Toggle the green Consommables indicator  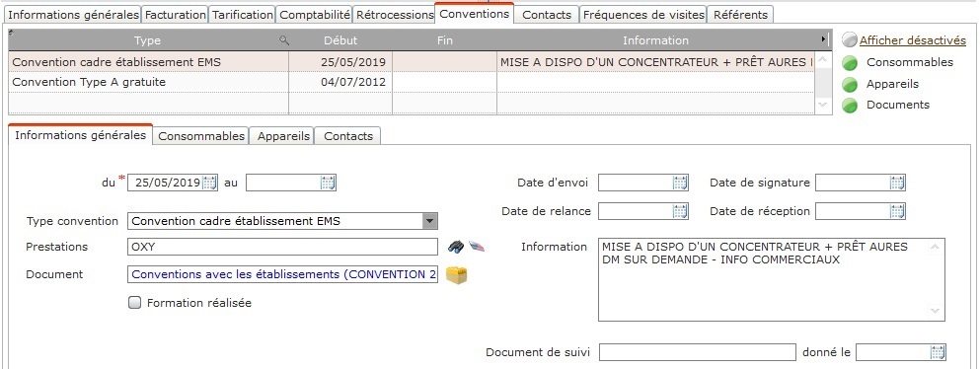tap(850, 62)
